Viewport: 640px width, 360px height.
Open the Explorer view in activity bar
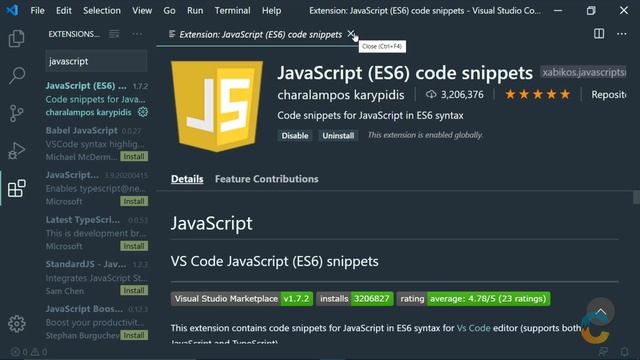(x=16, y=38)
